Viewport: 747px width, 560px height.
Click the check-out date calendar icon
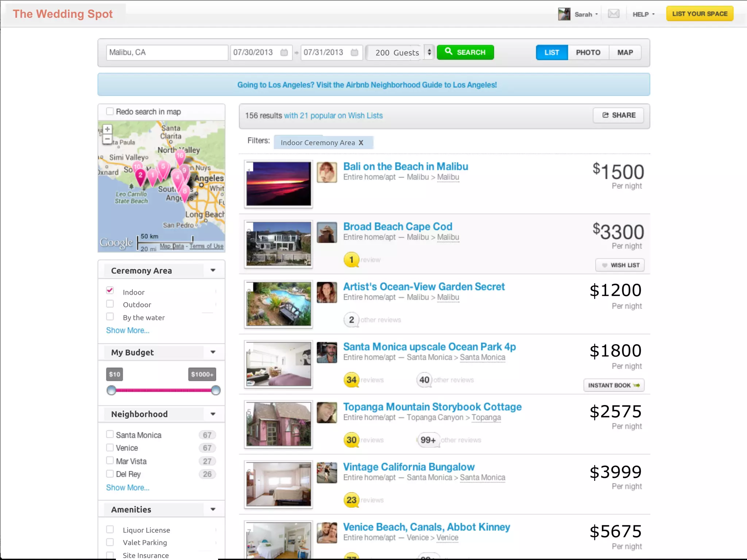tap(354, 52)
